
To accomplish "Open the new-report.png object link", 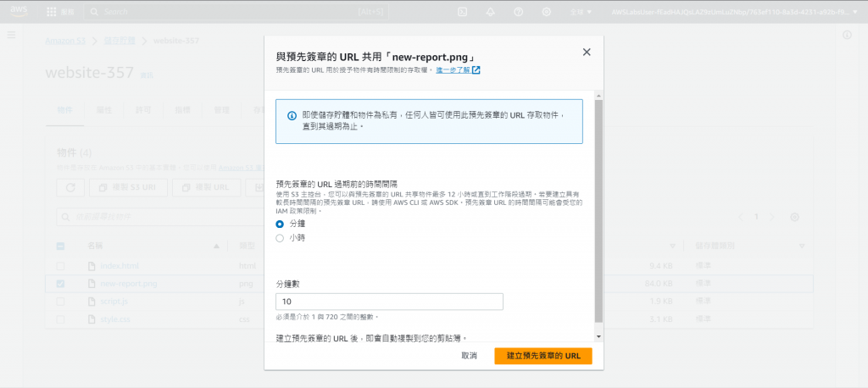I will [x=129, y=284].
